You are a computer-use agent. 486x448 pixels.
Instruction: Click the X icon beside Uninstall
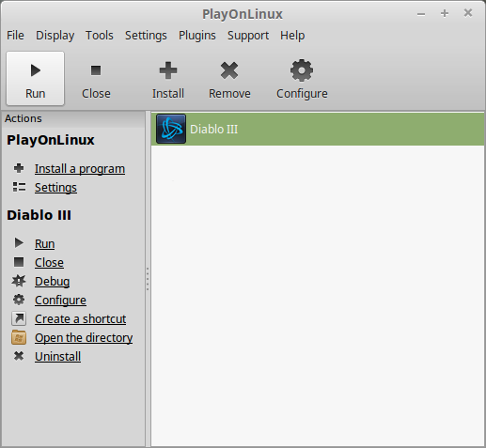(x=19, y=356)
